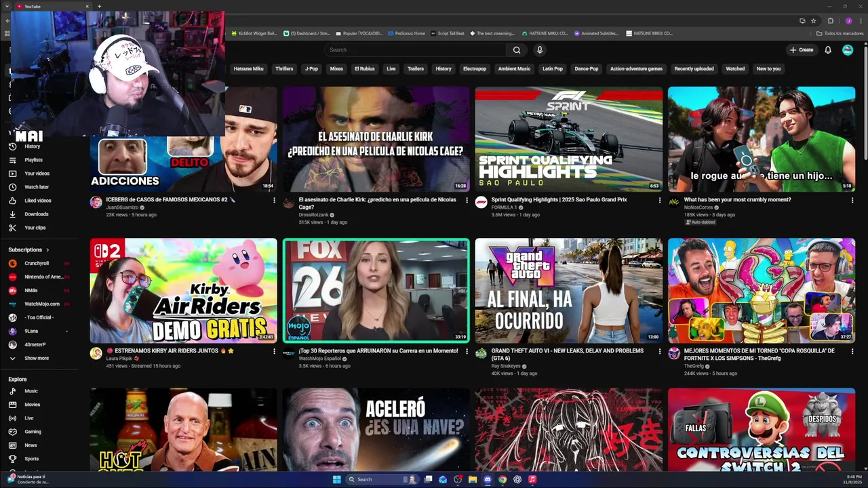Image resolution: width=868 pixels, height=488 pixels.
Task: Open Chrome from the taskbar
Action: tap(502, 479)
